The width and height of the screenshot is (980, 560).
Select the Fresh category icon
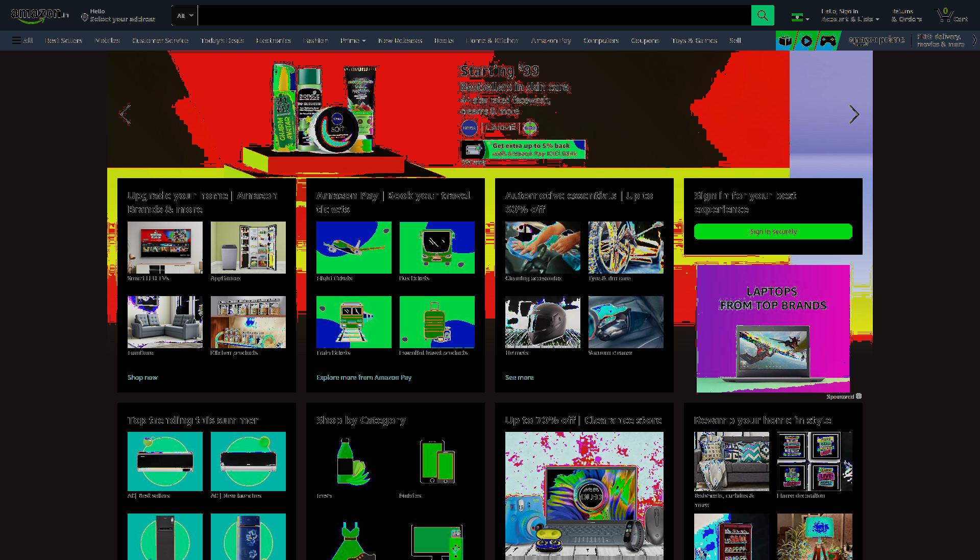pos(353,461)
